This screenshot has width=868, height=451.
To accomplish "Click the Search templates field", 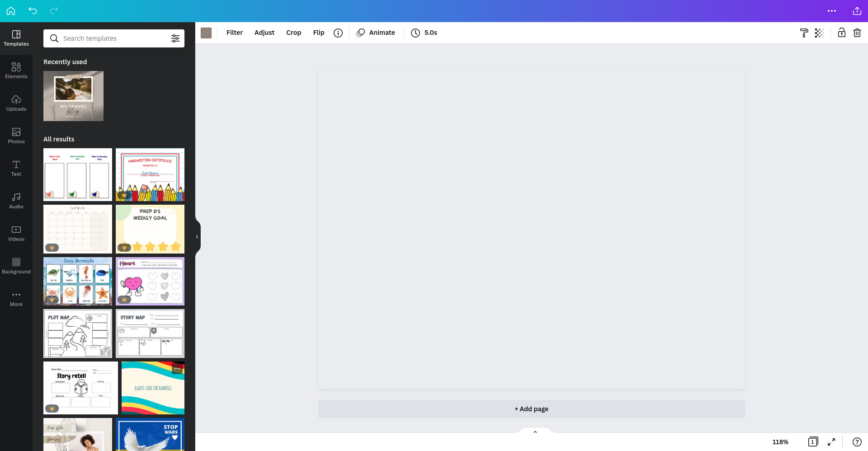I will pyautogui.click(x=114, y=38).
